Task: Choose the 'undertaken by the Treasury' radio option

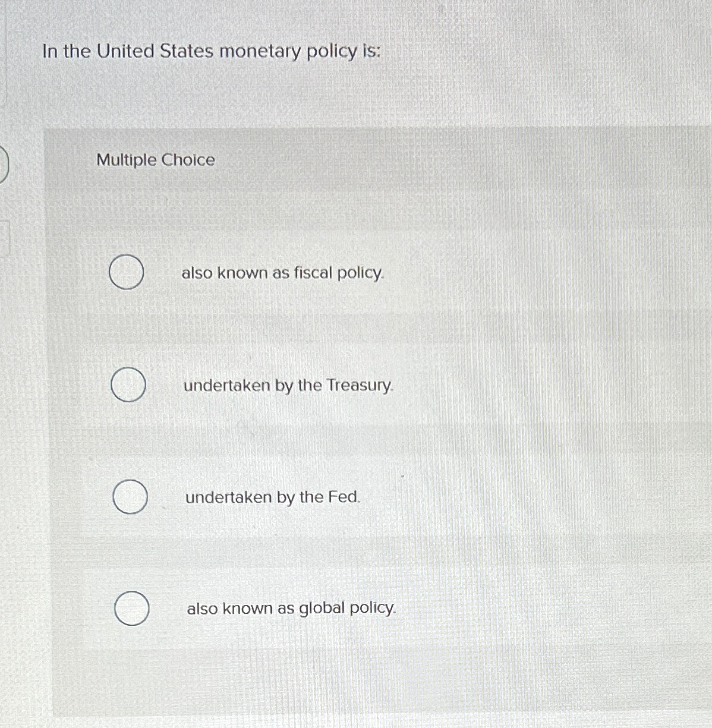Action: [128, 385]
